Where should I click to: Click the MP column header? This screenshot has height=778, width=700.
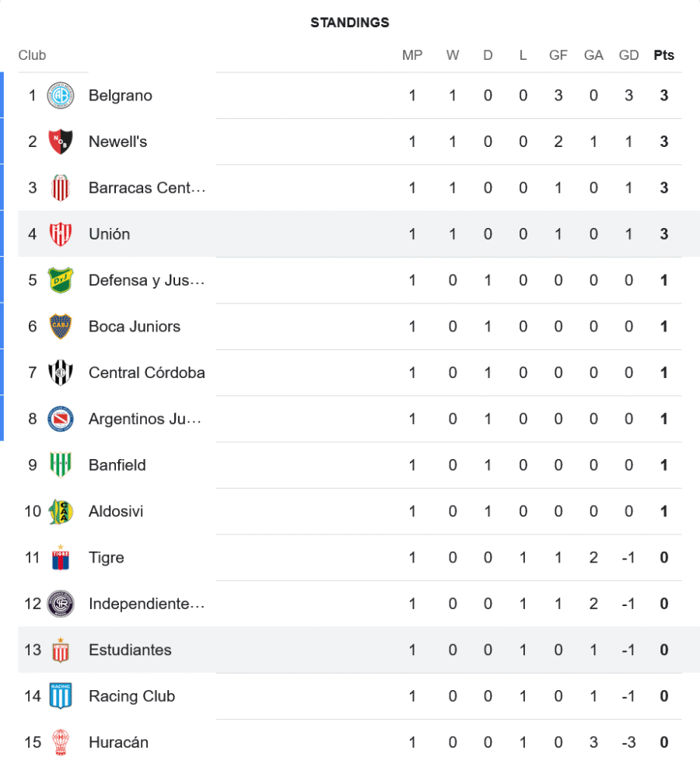(412, 55)
